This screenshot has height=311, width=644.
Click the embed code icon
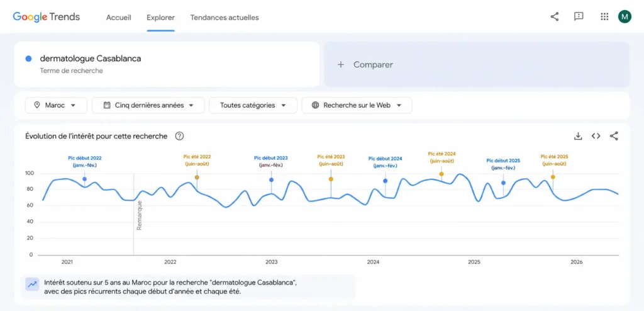click(x=596, y=136)
